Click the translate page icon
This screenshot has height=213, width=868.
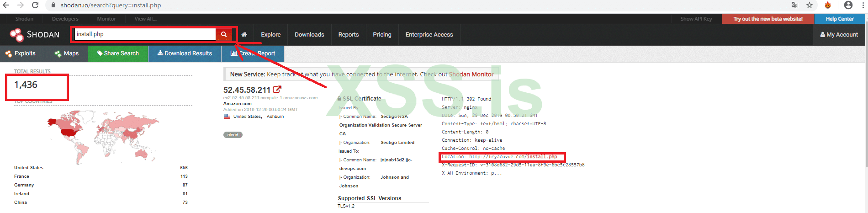pyautogui.click(x=795, y=5)
